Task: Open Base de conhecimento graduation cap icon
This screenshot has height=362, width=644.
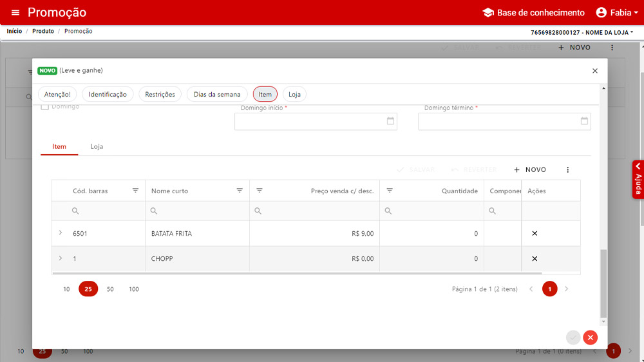Action: (x=488, y=13)
